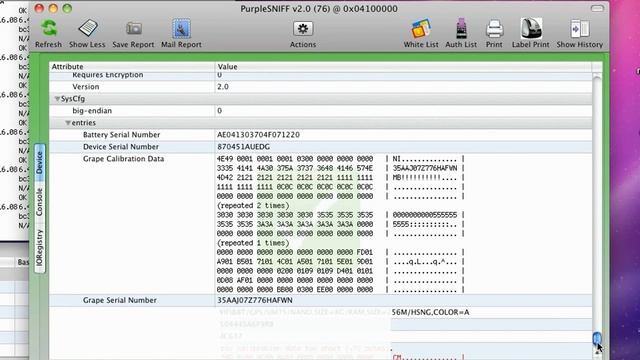Open the Mail Report tool

181,29
